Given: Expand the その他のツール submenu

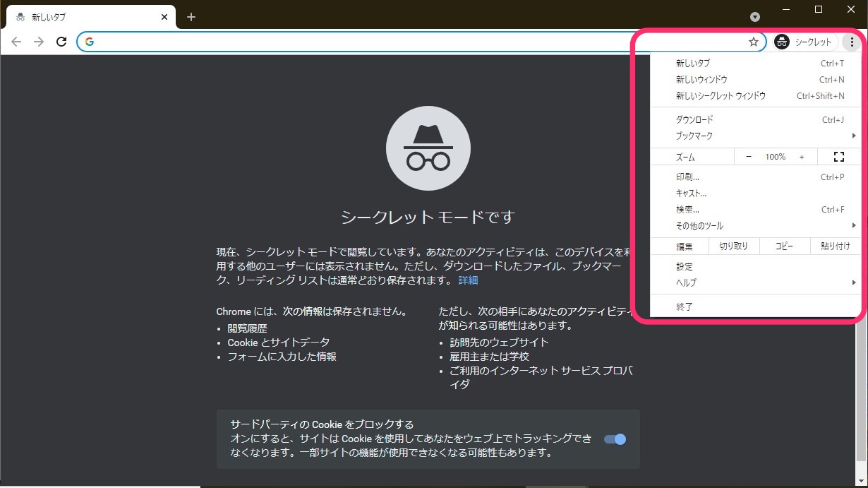Looking at the screenshot, I should [755, 226].
